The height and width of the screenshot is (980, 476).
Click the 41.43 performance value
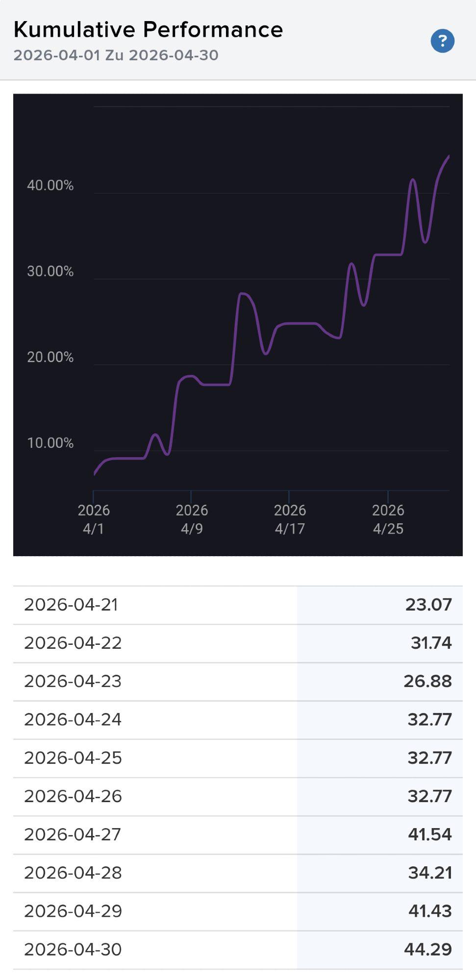(430, 911)
